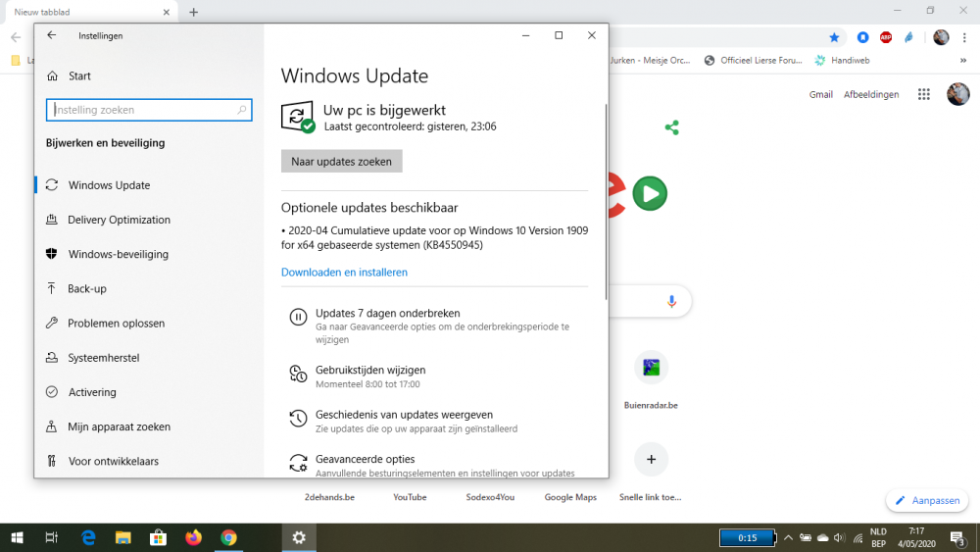980x552 pixels.
Task: Click the Aanpassen customize button
Action: click(x=927, y=501)
